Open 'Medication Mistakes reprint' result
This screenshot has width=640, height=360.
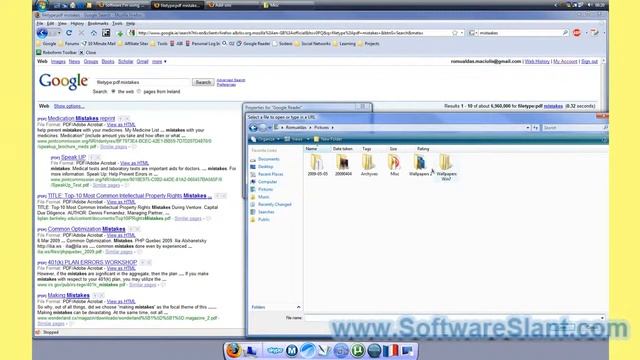tap(81, 118)
